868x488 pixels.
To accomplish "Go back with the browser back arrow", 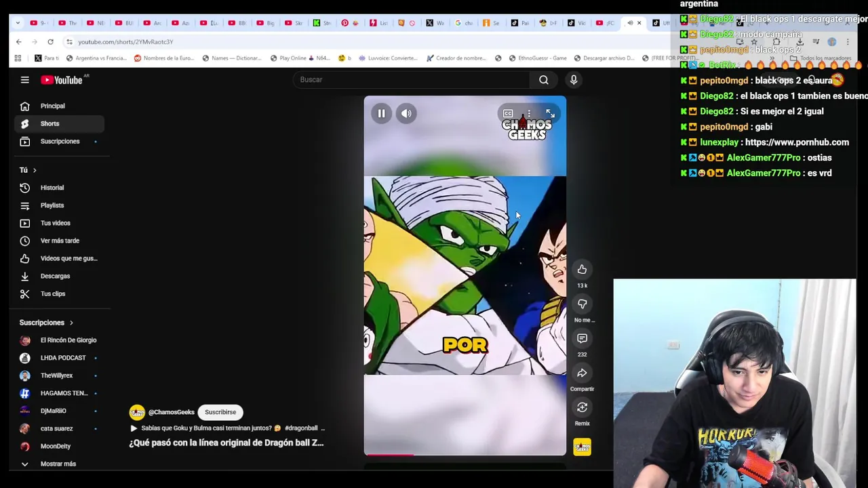I will (x=18, y=42).
